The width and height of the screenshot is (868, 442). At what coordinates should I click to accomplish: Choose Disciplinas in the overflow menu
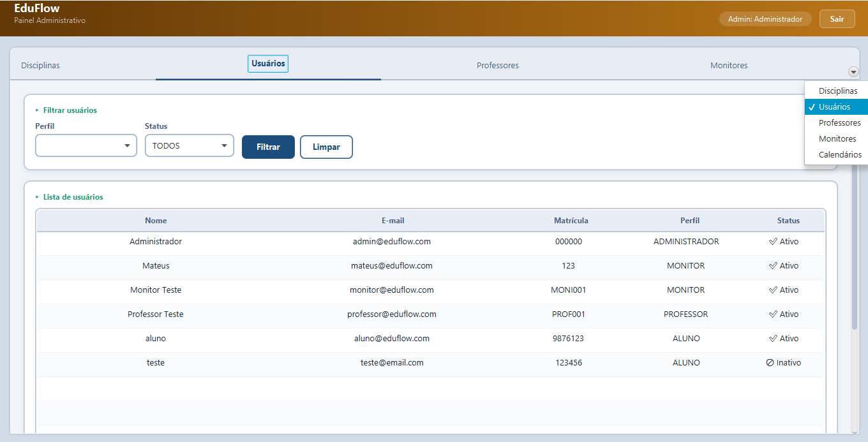click(x=838, y=91)
